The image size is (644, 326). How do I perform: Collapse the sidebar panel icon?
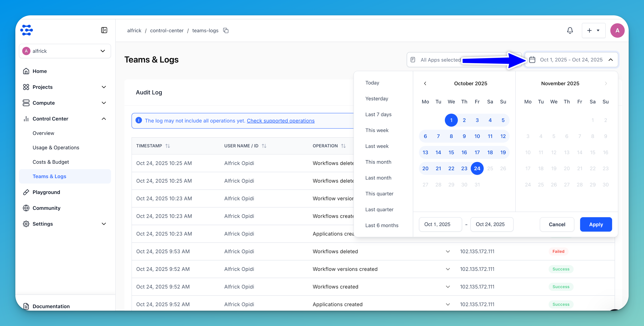104,30
